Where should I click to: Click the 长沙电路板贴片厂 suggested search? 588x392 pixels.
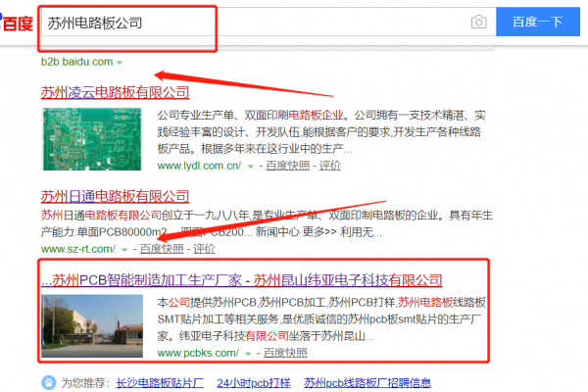pyautogui.click(x=160, y=382)
